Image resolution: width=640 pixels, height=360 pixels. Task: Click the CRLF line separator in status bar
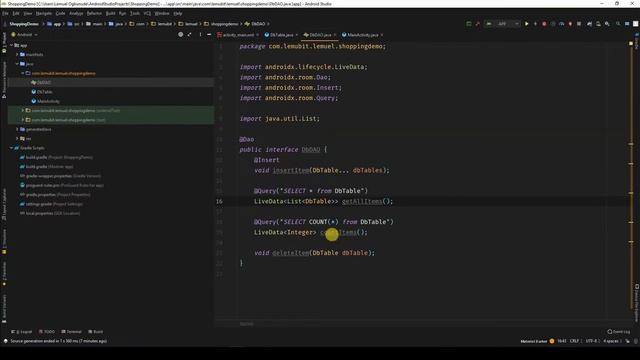(574, 341)
